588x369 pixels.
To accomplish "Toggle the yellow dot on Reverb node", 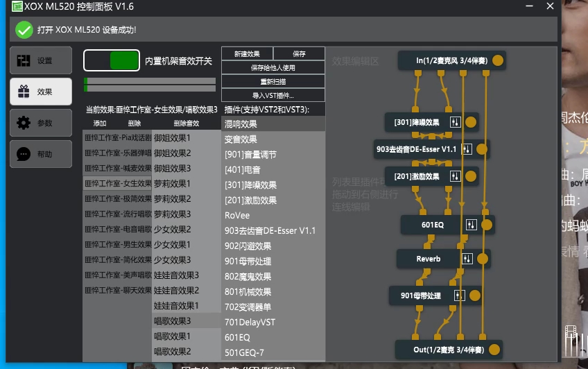I will pos(483,259).
